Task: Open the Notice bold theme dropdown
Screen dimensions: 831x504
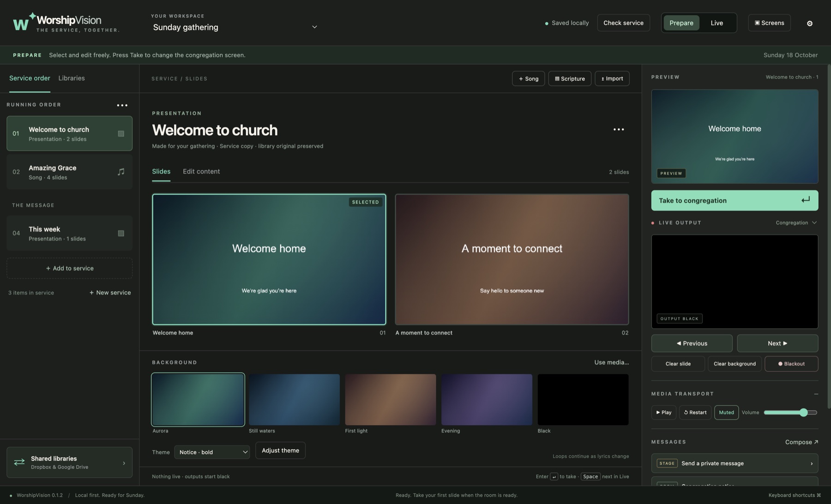Action: coord(212,452)
